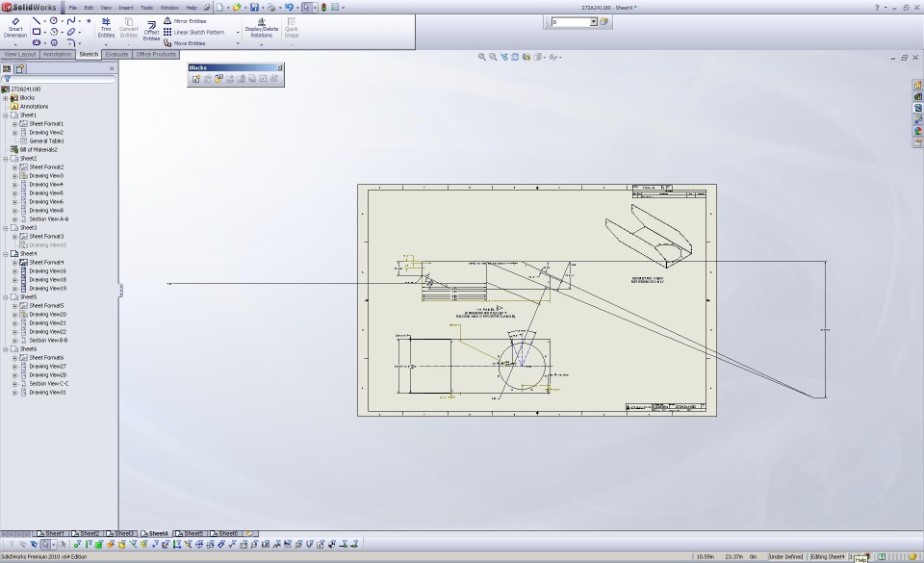The height and width of the screenshot is (563, 924).
Task: Pick the Corner Rectangle tool
Action: coord(37,32)
